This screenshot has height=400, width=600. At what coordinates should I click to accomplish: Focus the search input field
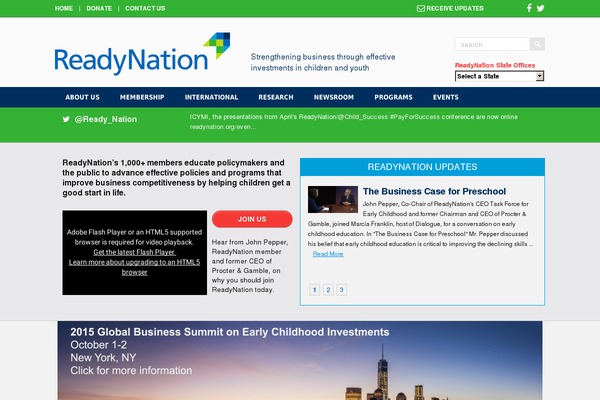pos(492,44)
